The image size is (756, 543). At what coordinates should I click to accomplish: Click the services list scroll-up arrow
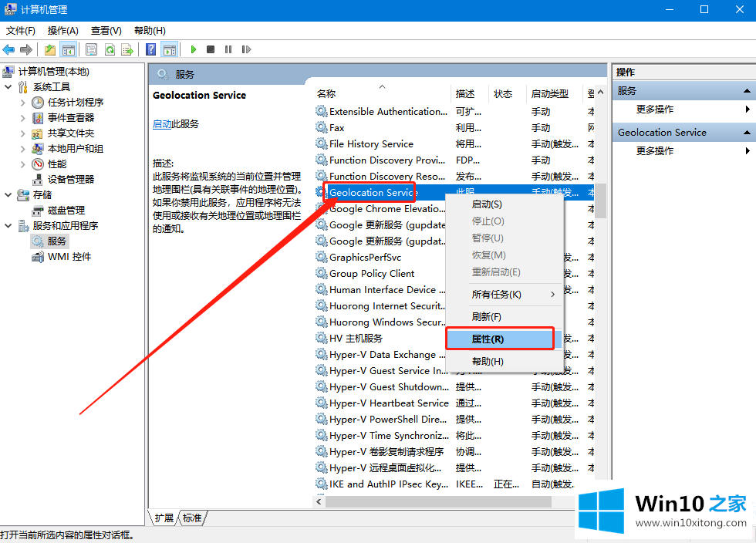tap(600, 92)
